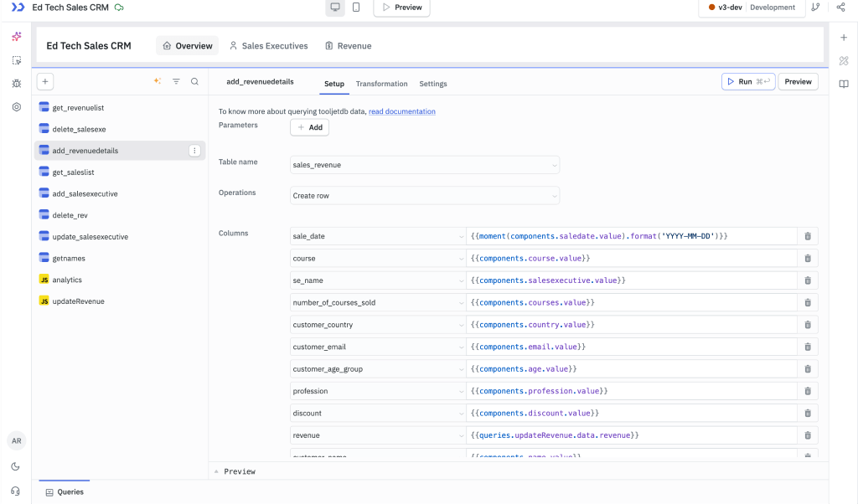This screenshot has height=504, width=858.
Task: Expand the bottom Preview section
Action: [235, 471]
